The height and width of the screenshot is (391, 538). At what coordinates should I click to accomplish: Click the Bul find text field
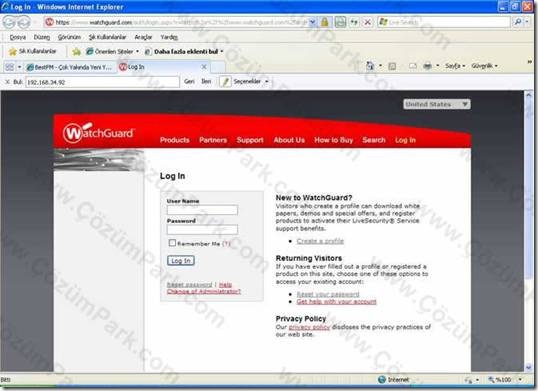click(x=102, y=82)
